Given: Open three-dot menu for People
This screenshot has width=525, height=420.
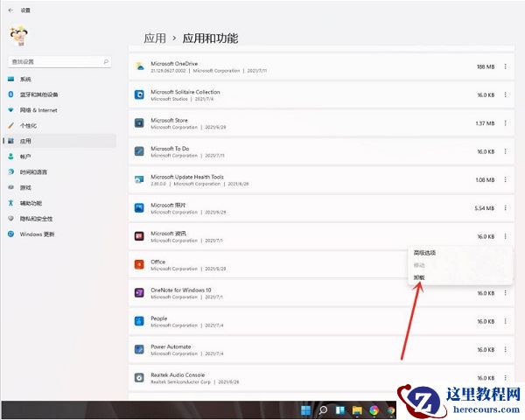Looking at the screenshot, I should point(505,321).
